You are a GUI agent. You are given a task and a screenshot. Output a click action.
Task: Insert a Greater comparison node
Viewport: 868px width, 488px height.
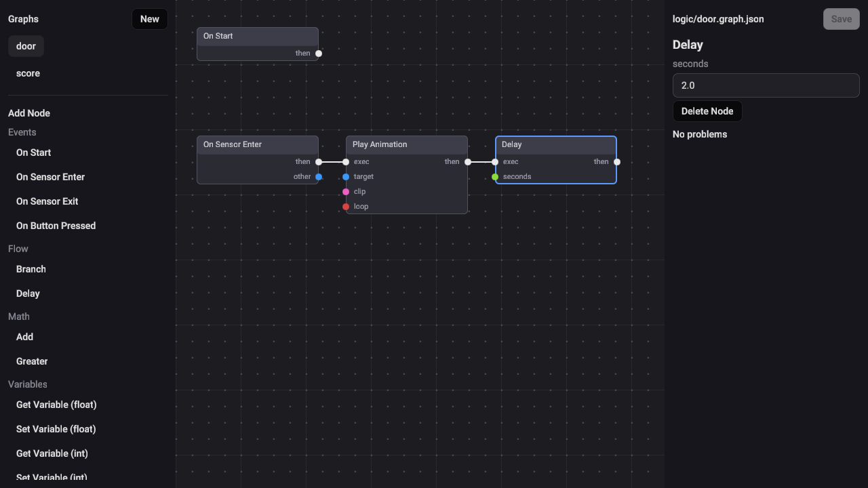pos(32,361)
